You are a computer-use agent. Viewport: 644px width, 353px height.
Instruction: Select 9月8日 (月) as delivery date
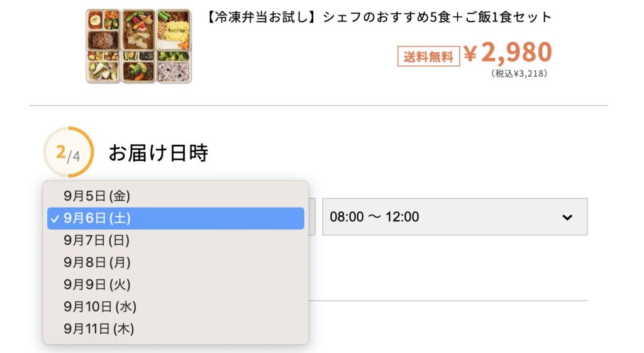pos(96,262)
